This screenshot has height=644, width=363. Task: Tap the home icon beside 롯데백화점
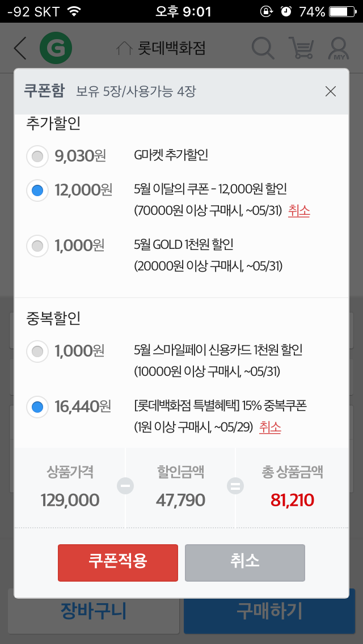pyautogui.click(x=124, y=49)
